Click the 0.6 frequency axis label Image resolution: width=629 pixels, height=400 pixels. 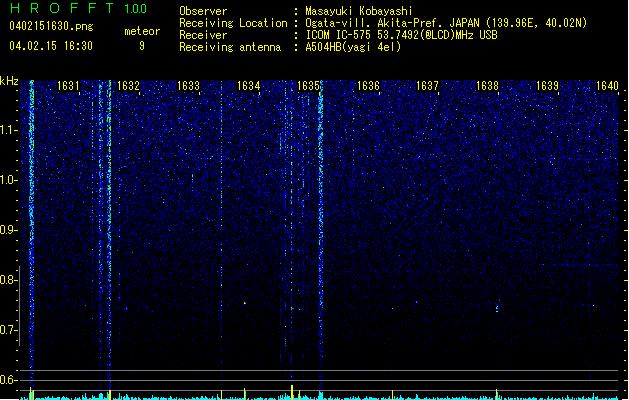(x=9, y=380)
